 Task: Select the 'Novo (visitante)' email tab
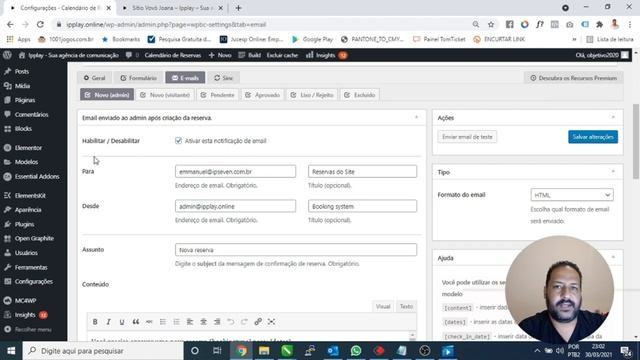click(165, 95)
